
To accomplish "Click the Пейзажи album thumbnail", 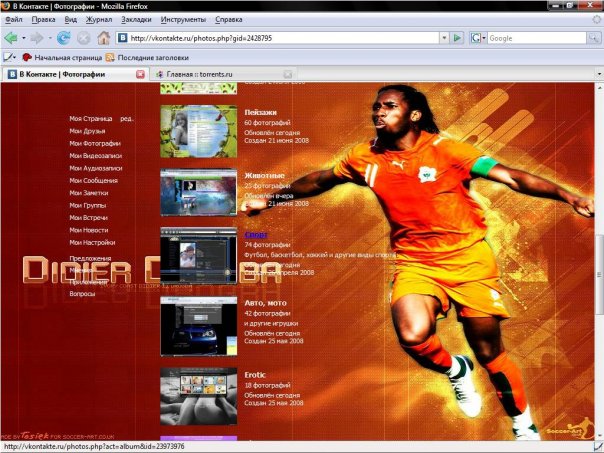I will coord(198,131).
